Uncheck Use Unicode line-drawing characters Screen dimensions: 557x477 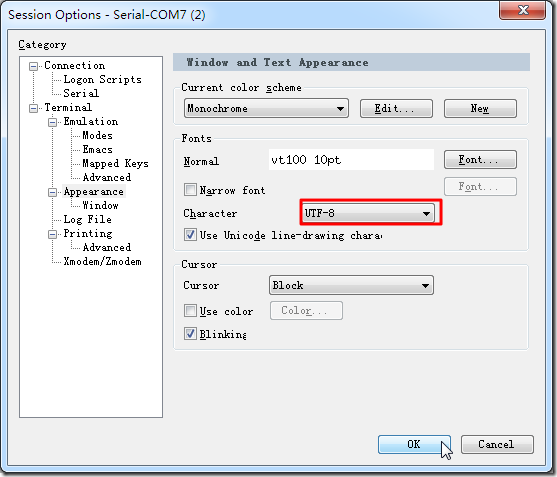click(190, 235)
